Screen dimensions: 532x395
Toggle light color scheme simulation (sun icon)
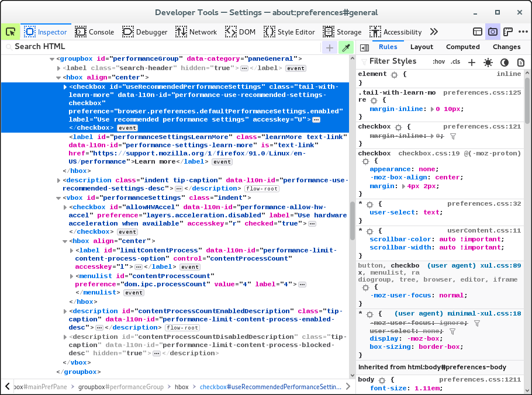coord(488,62)
